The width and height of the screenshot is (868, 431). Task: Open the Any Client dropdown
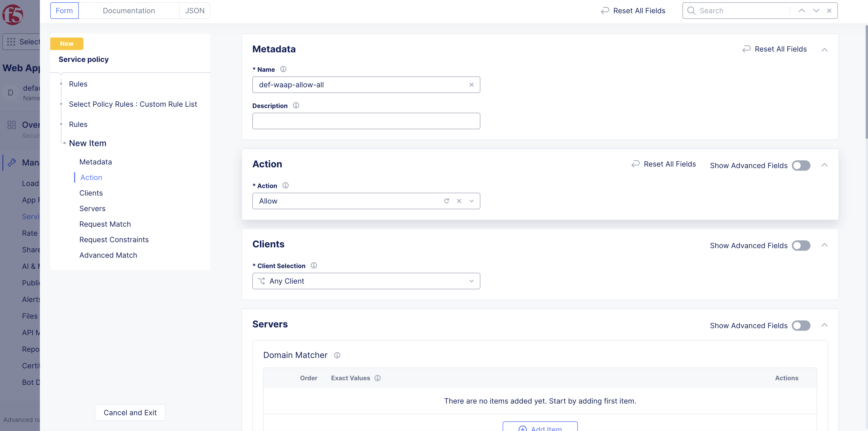coord(471,281)
